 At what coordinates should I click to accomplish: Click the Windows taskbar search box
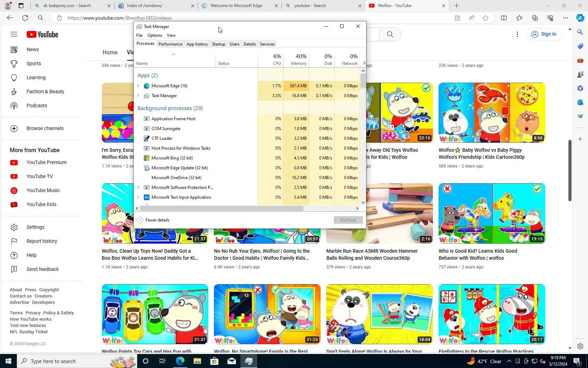click(x=77, y=361)
